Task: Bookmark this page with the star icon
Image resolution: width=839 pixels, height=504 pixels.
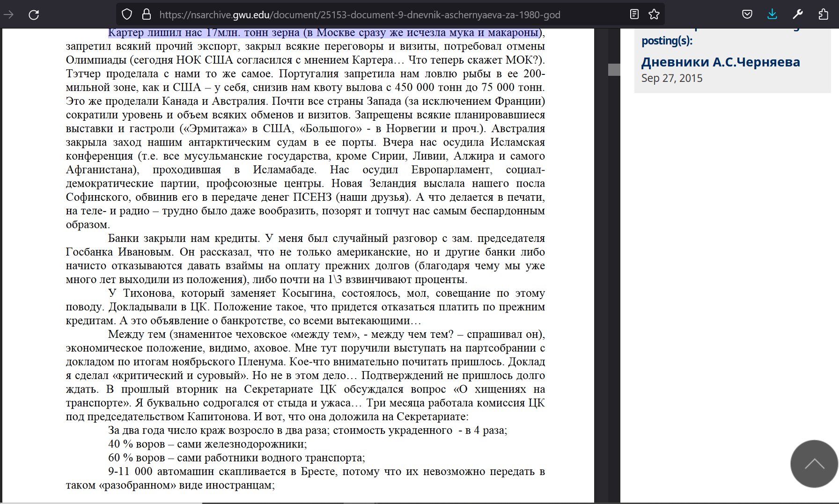Action: tap(654, 15)
